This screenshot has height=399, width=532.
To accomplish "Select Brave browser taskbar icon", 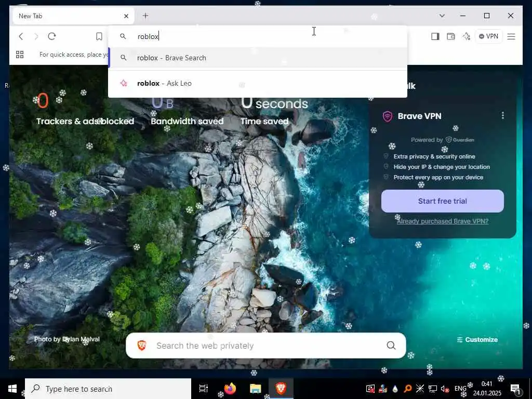I will pos(281,389).
